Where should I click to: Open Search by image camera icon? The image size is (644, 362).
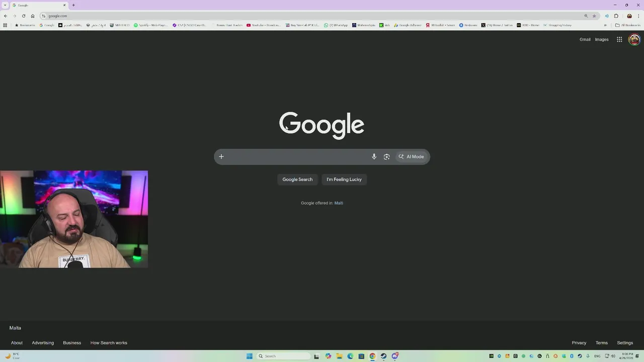[x=386, y=156]
